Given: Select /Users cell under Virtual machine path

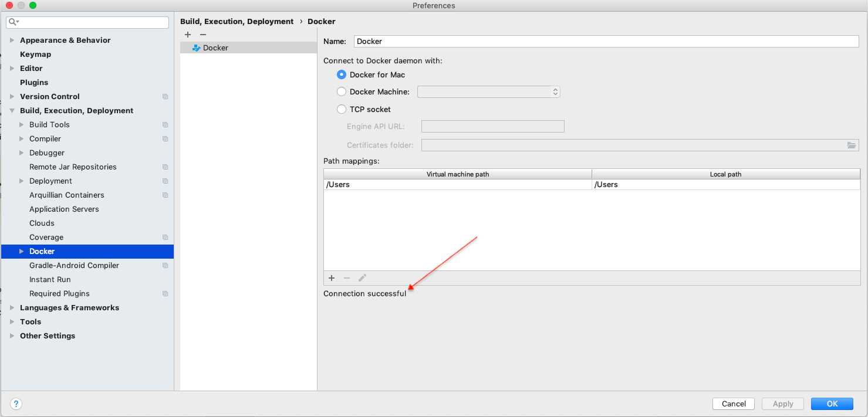Looking at the screenshot, I should 458,184.
